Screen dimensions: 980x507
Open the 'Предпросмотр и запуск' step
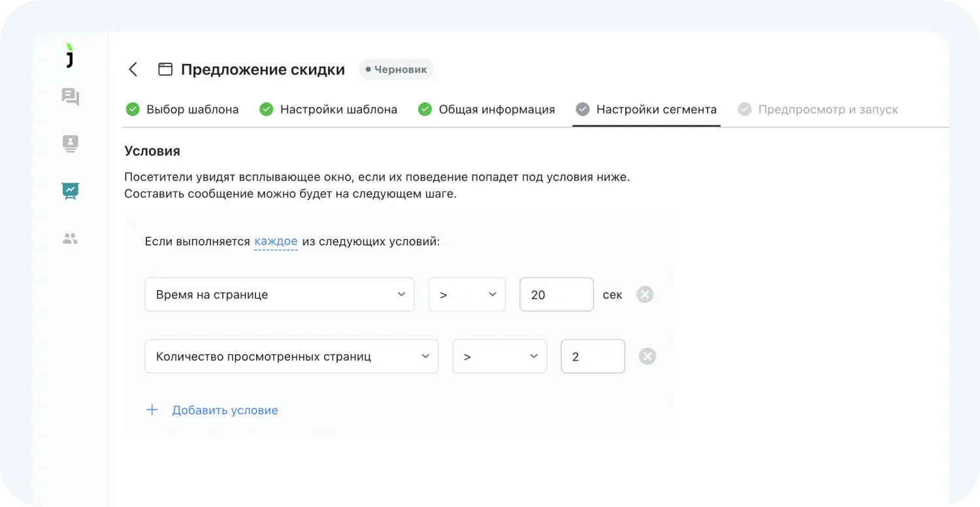[x=818, y=110]
